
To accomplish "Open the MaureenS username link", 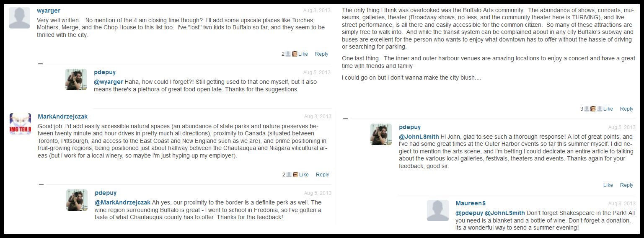I will (x=471, y=203).
